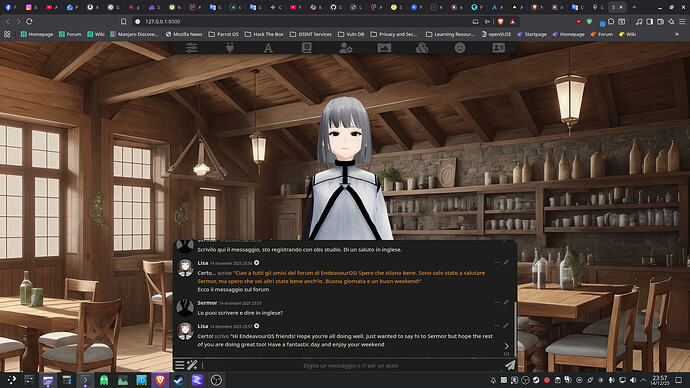Click Lisa's avatar on the 23:56 message
The width and height of the screenshot is (690, 388).
coord(185,268)
